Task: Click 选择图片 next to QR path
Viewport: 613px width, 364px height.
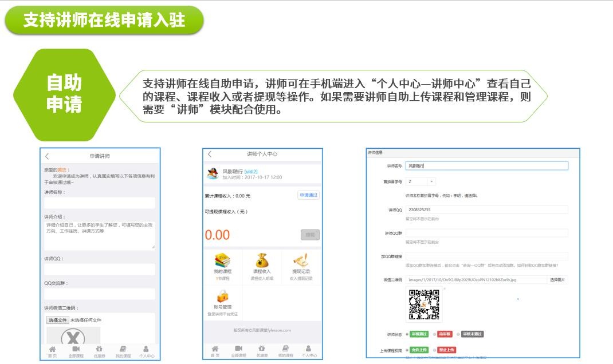Action: [x=557, y=280]
